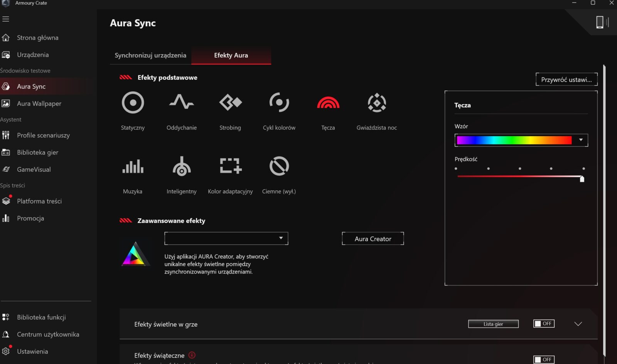Click the Przywróć ustawienia button
This screenshot has height=364, width=617.
(566, 80)
